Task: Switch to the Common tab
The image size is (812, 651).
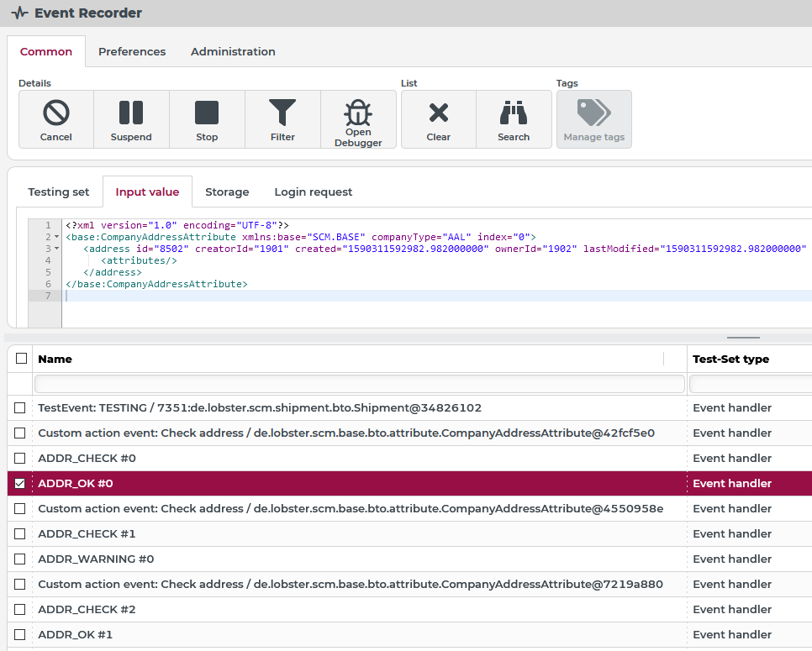Action: pos(46,52)
